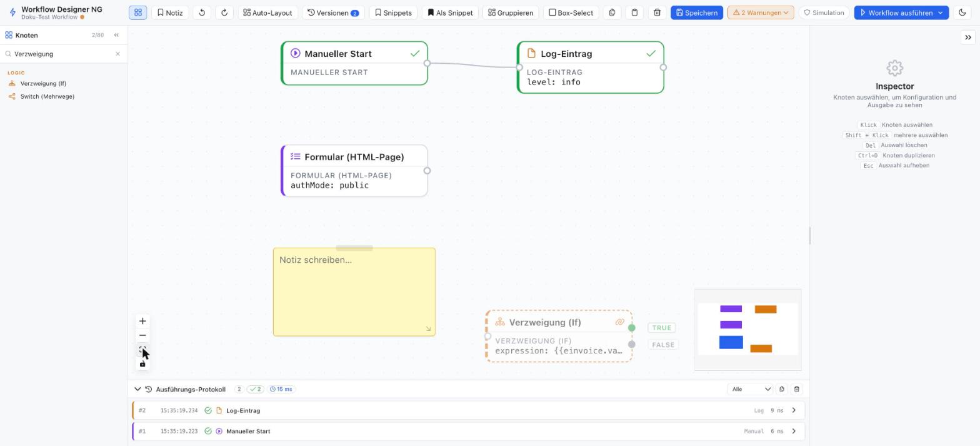980x446 pixels.
Task: Select the Log-Eintrag node
Action: pyautogui.click(x=591, y=68)
